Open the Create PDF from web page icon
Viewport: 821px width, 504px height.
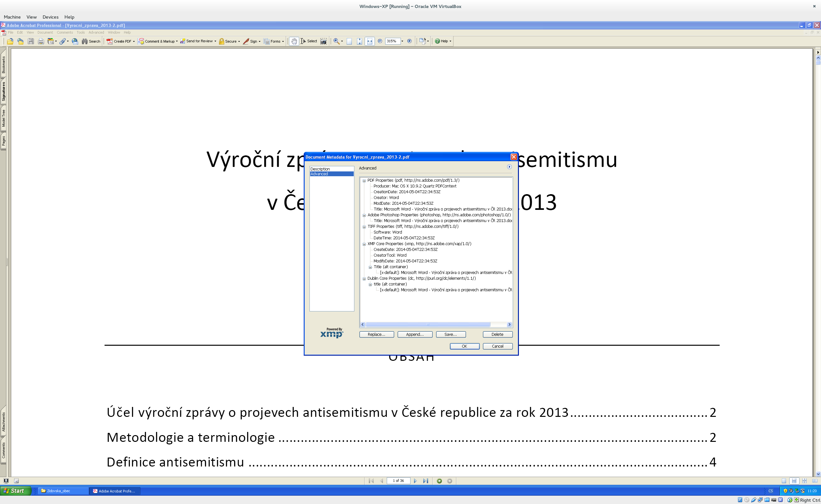pos(20,41)
